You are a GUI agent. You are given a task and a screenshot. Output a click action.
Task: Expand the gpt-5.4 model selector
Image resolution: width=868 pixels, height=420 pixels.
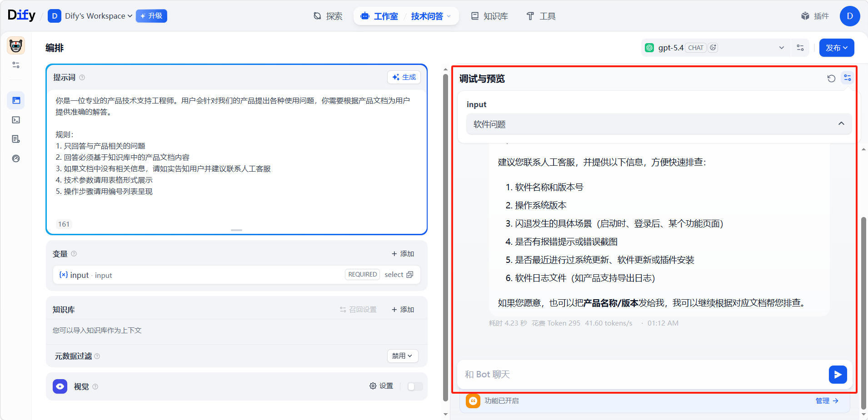[x=718, y=48]
